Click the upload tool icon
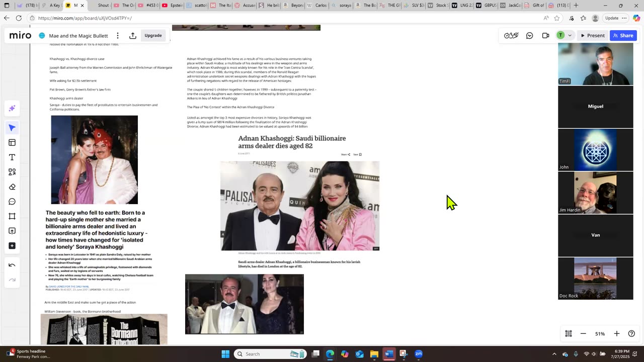 (x=12, y=231)
